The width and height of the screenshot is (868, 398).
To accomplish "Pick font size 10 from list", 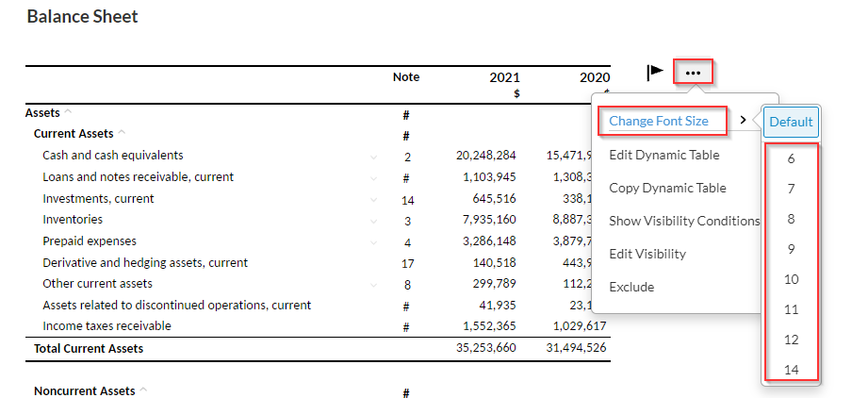I will (x=791, y=279).
